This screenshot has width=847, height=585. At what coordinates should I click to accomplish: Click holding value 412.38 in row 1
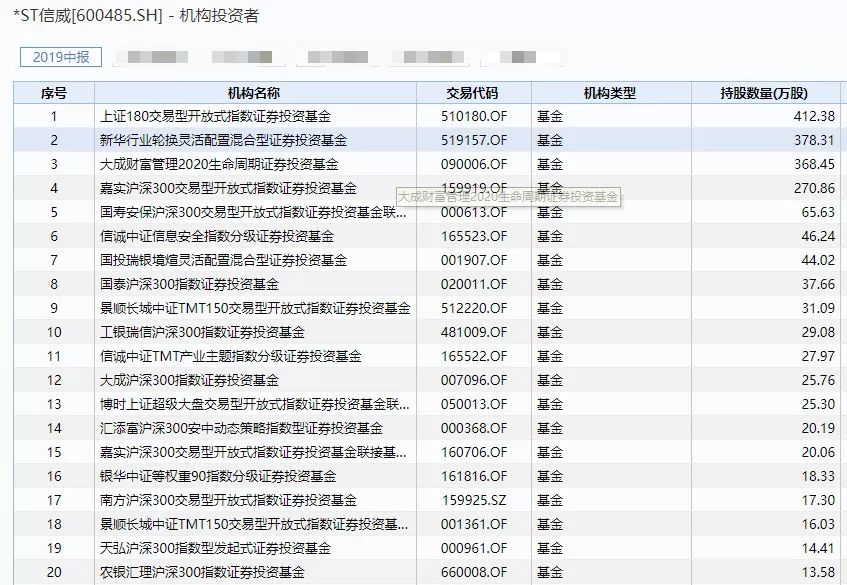click(814, 116)
